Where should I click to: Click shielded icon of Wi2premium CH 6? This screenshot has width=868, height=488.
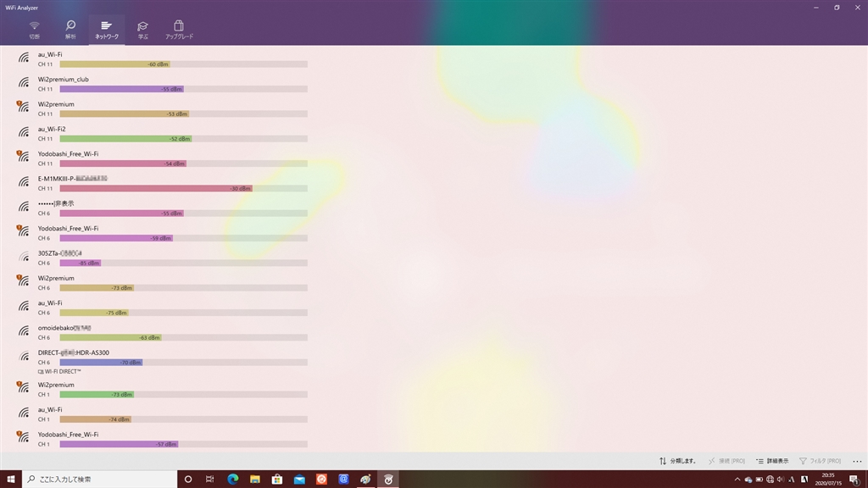point(23,281)
